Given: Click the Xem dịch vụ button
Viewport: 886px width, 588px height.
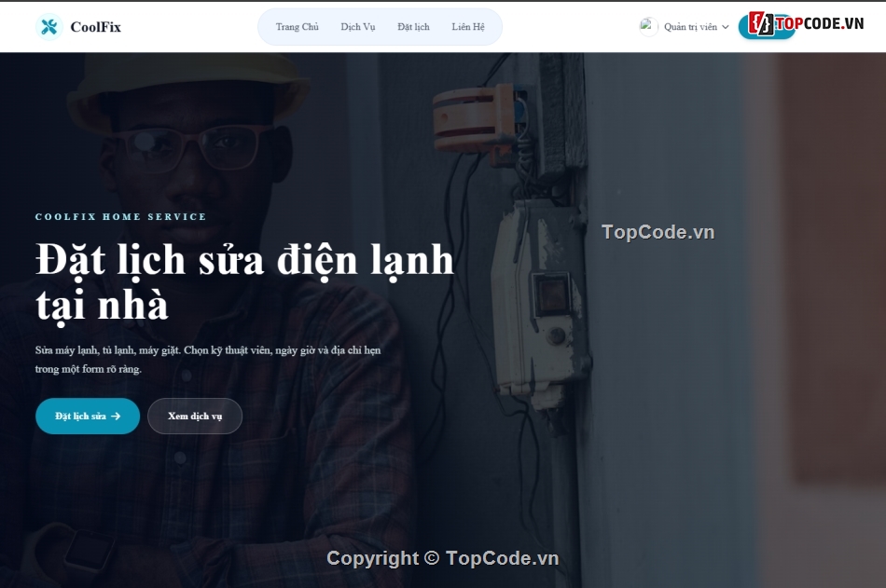Looking at the screenshot, I should pos(195,417).
